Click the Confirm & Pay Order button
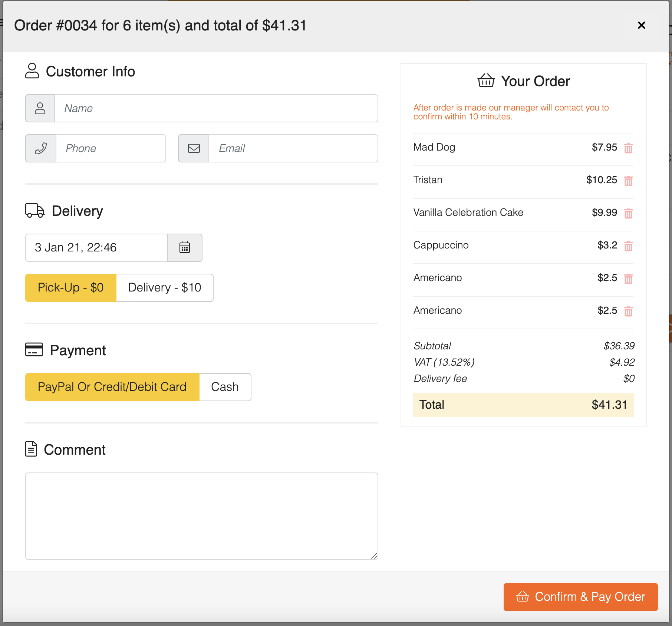 [580, 597]
